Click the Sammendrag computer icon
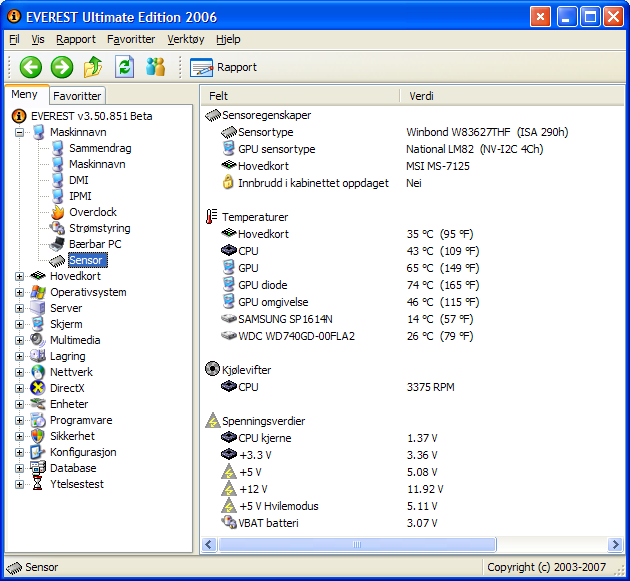Screen dimensions: 630x581 tap(57, 148)
